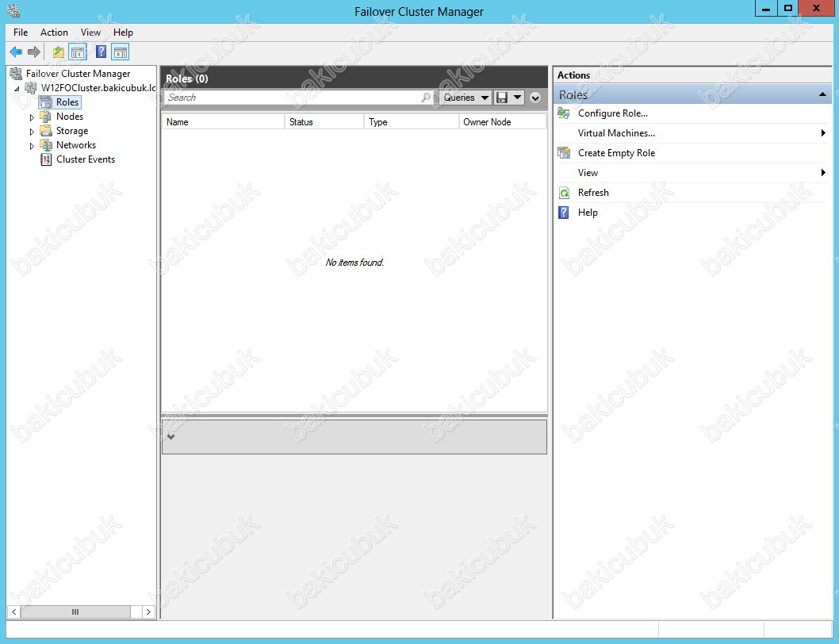
Task: Select Cluster Events in the tree
Action: click(86, 159)
